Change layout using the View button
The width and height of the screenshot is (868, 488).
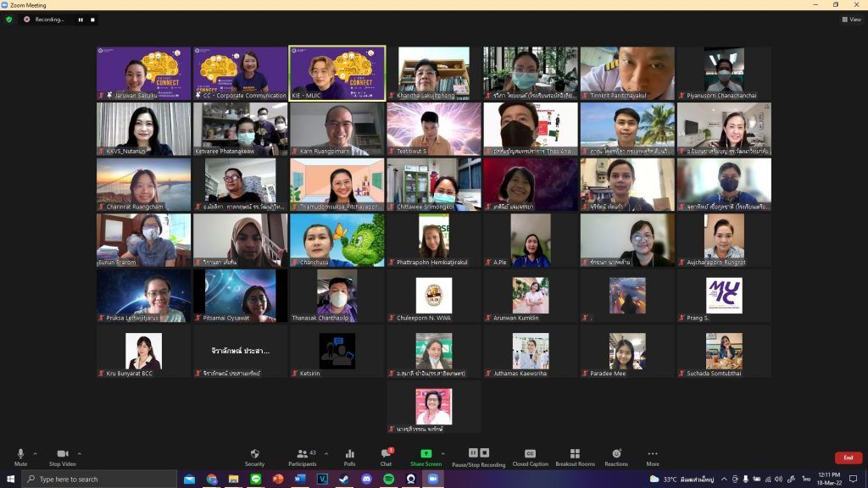850,19
